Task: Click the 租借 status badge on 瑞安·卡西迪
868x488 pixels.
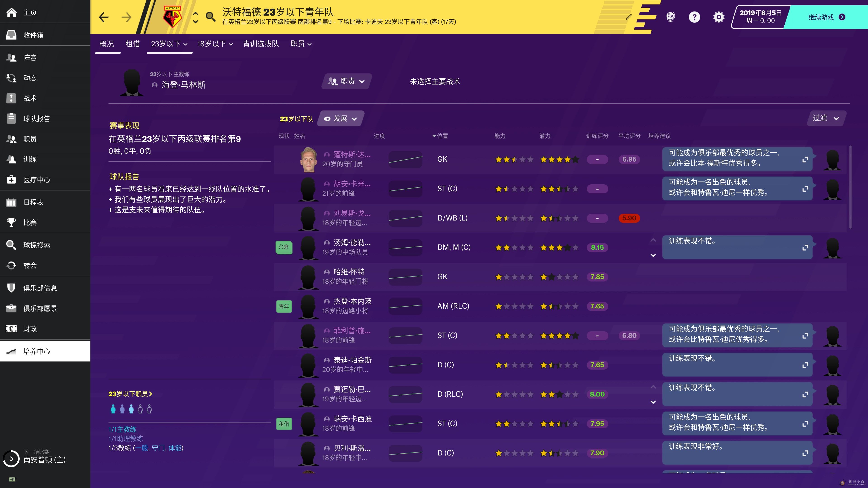Action: [x=284, y=424]
